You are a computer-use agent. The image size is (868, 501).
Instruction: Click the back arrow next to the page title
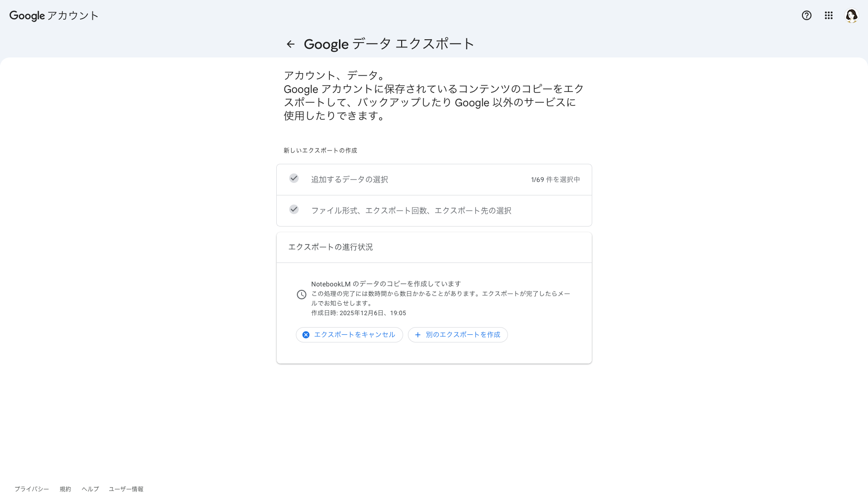click(x=290, y=44)
